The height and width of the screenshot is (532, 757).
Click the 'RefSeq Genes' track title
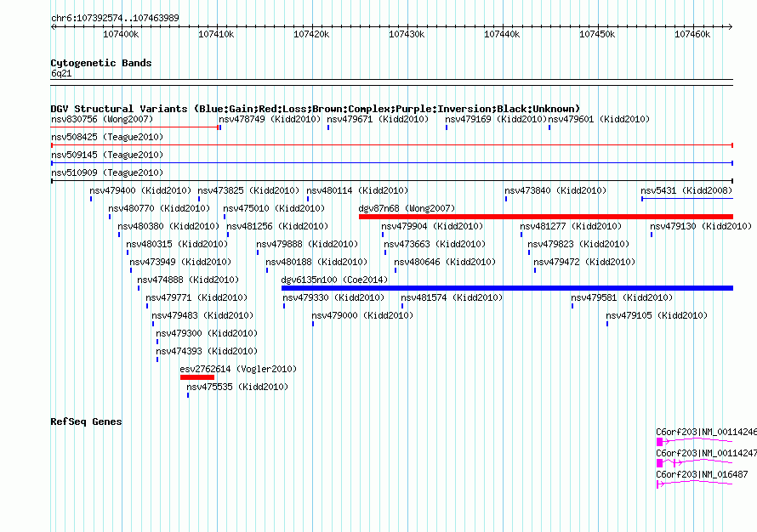pyautogui.click(x=86, y=422)
